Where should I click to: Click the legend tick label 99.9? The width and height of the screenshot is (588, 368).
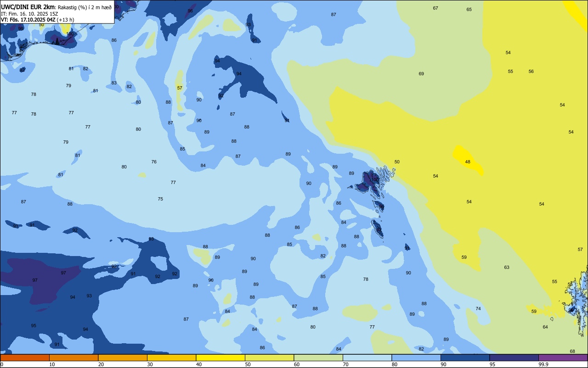[x=544, y=364]
